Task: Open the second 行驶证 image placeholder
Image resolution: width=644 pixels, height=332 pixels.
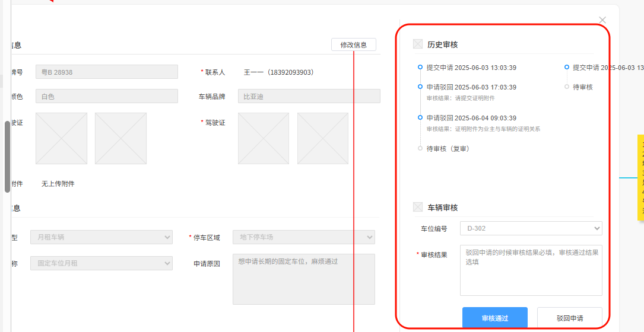Action: click(x=120, y=138)
